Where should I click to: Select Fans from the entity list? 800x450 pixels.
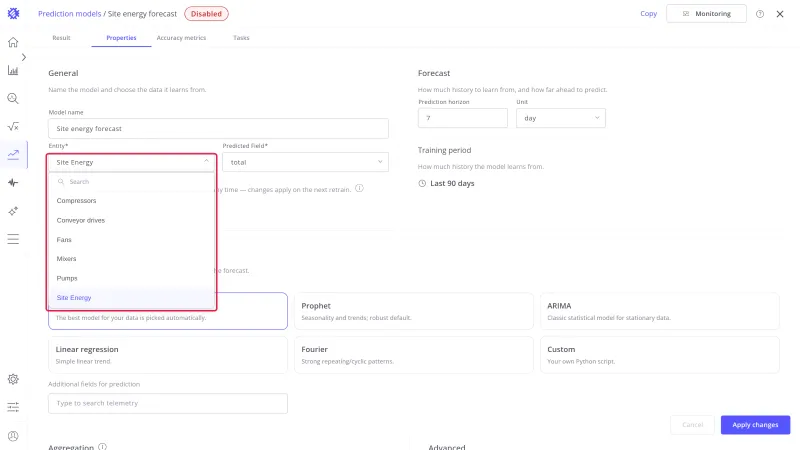pos(132,240)
